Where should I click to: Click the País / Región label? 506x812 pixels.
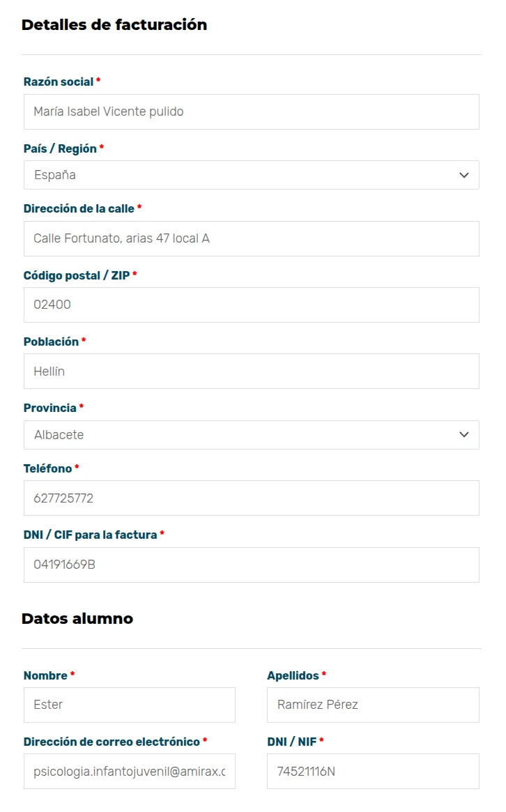click(60, 148)
